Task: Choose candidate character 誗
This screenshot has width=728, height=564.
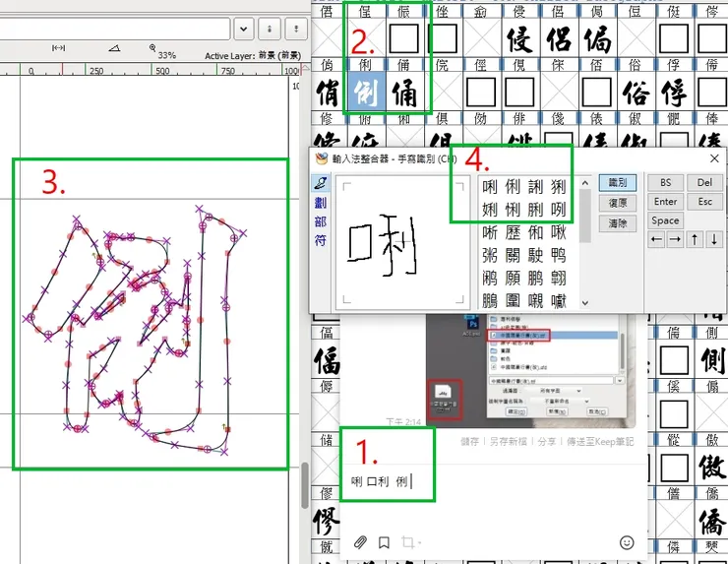Action: (535, 187)
